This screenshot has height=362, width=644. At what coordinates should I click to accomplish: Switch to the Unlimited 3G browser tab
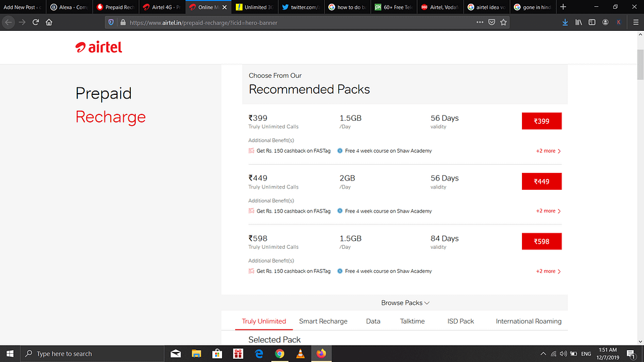point(255,7)
